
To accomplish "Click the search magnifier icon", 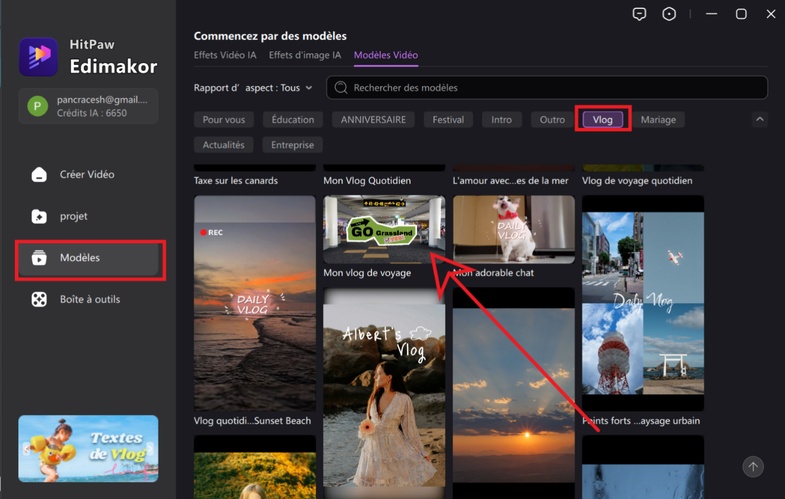I will [341, 88].
